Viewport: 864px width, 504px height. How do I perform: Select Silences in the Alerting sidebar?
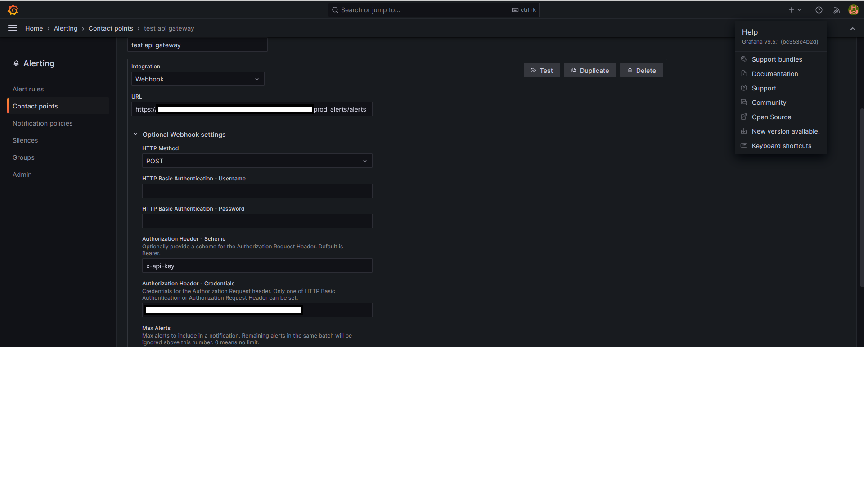(25, 140)
